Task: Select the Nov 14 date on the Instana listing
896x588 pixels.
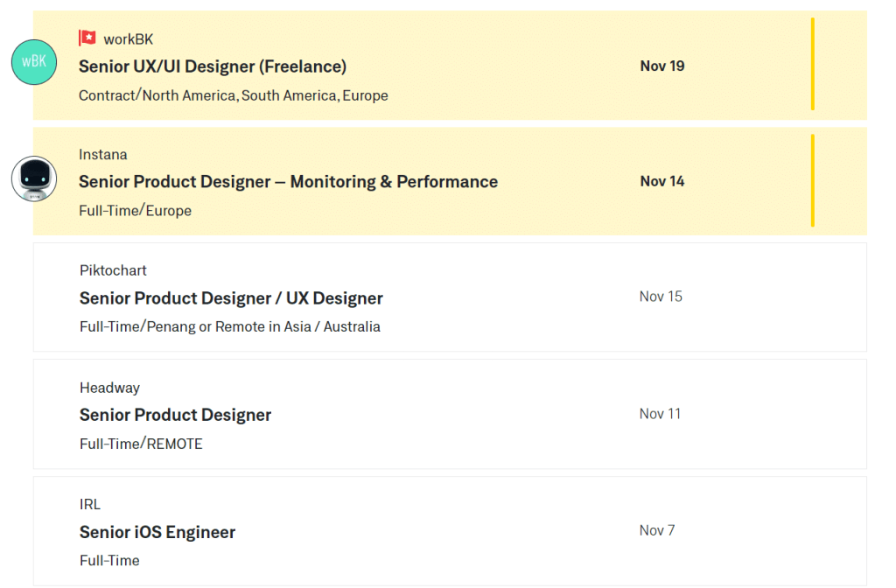Action: point(661,181)
